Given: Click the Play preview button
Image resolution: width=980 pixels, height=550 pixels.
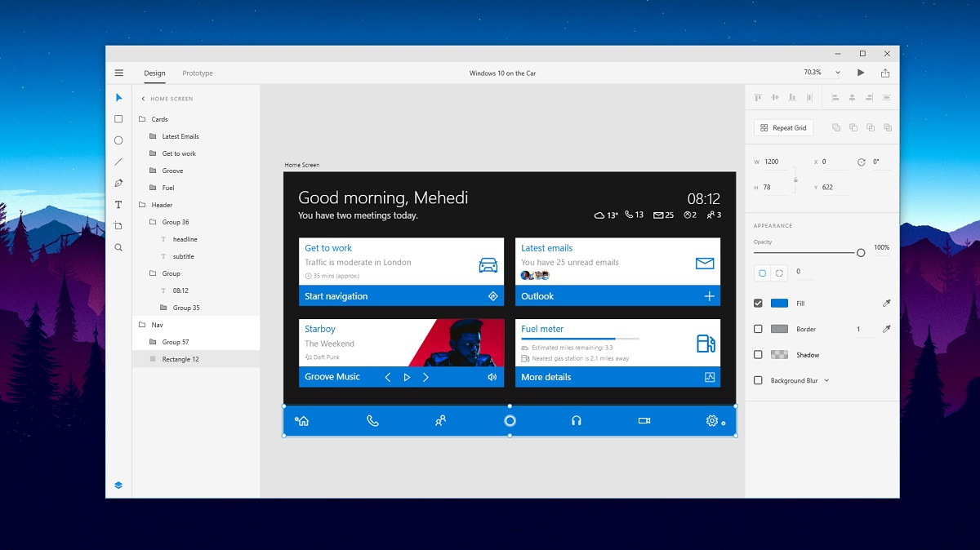Looking at the screenshot, I should click(x=861, y=73).
